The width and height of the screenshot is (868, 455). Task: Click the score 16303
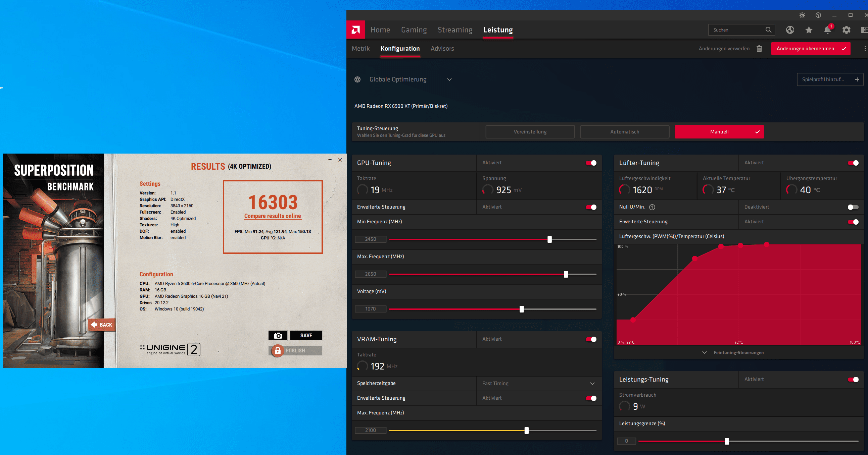(x=273, y=202)
